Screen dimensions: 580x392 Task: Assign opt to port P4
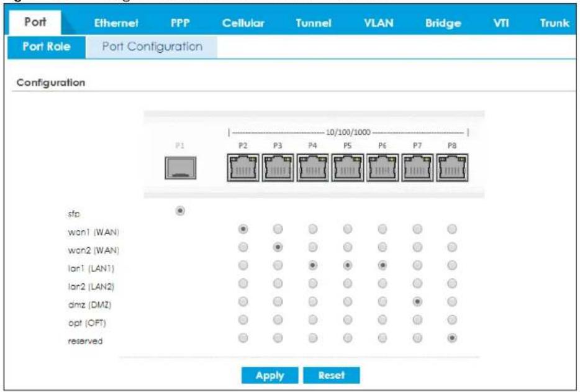coord(312,319)
